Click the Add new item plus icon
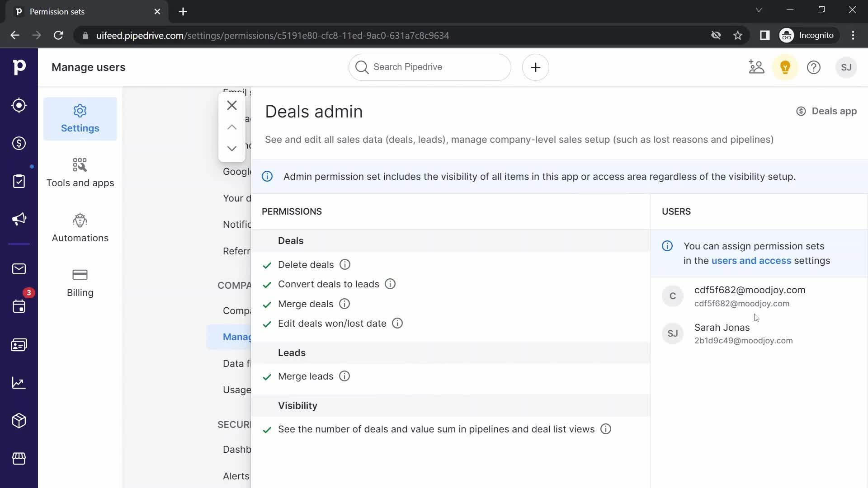868x488 pixels. tap(535, 67)
